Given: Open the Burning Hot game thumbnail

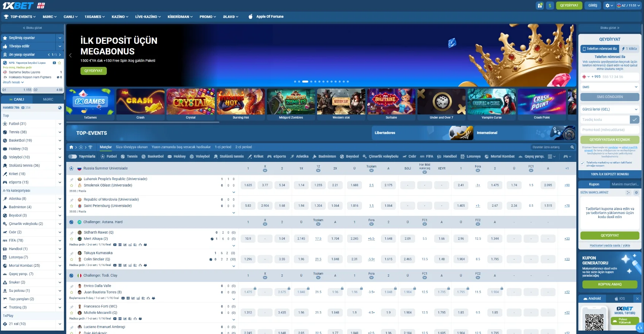Looking at the screenshot, I should [241, 105].
